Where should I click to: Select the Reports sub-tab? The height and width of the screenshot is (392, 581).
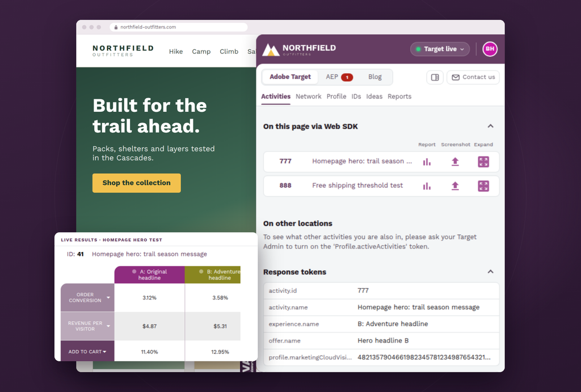tap(399, 96)
